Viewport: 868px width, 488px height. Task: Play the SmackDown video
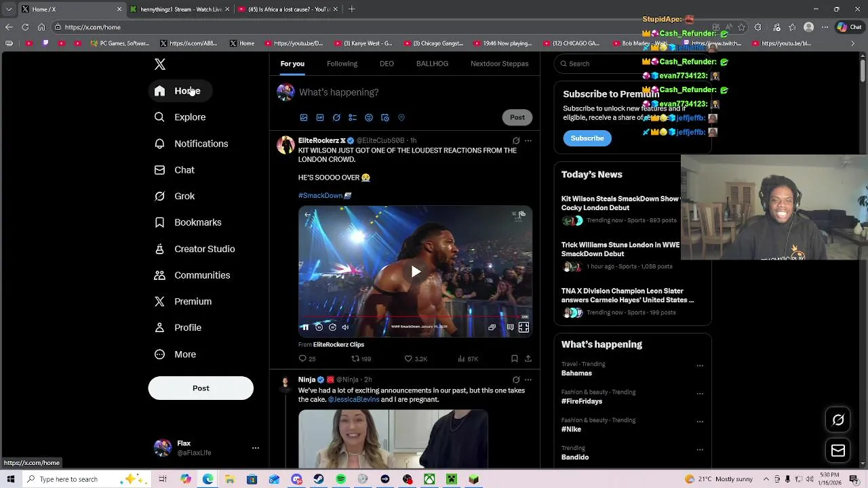416,272
